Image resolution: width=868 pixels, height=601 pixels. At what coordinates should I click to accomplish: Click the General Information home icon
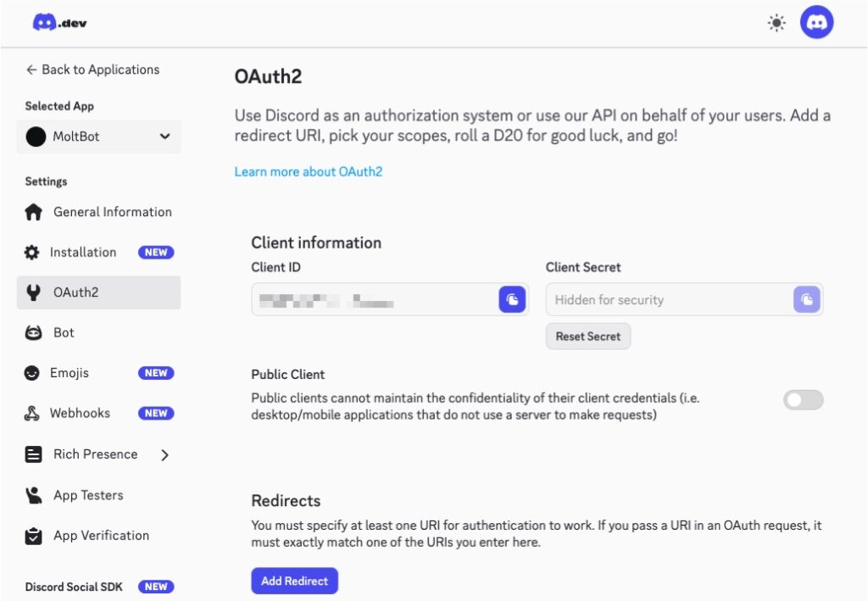click(x=33, y=212)
